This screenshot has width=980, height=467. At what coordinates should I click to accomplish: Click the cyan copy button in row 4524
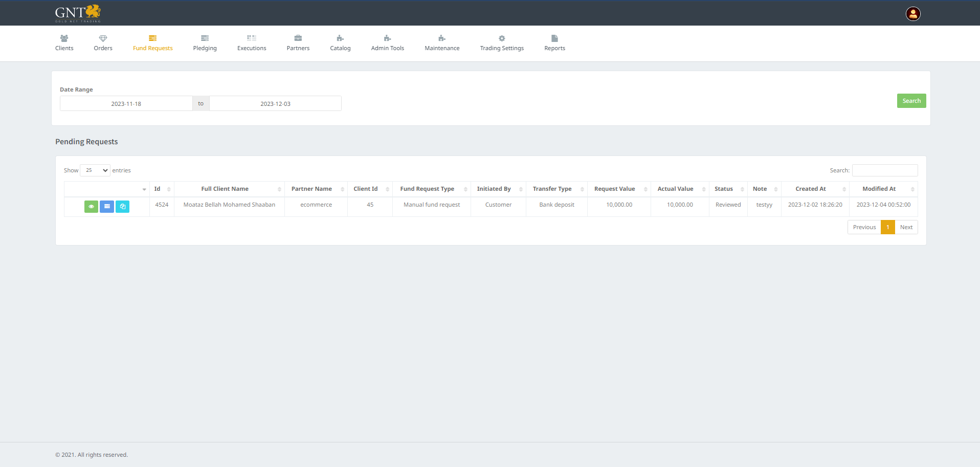123,207
